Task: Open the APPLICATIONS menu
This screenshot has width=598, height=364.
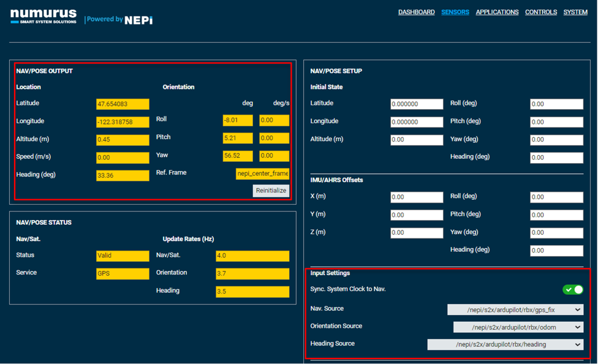Action: point(497,12)
